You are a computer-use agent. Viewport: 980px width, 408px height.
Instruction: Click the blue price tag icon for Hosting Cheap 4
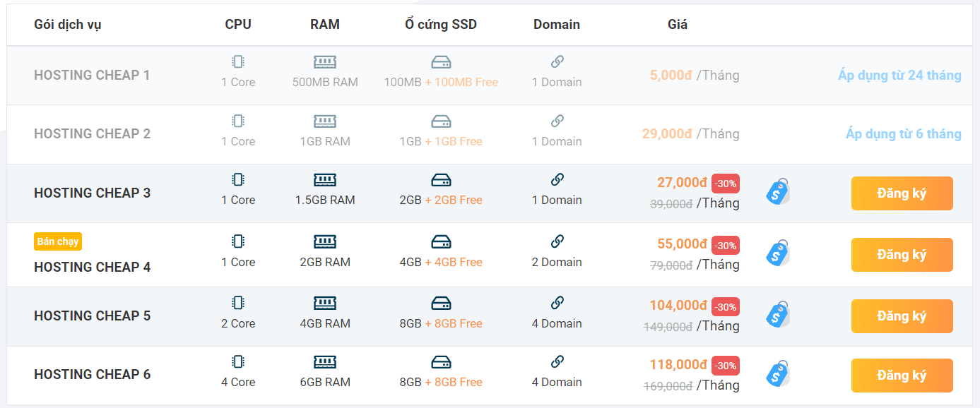pos(778,253)
